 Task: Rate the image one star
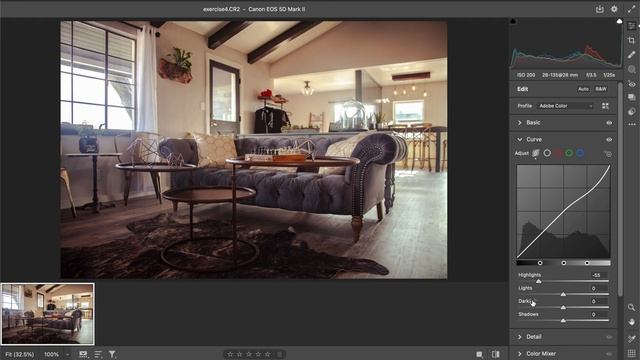230,354
